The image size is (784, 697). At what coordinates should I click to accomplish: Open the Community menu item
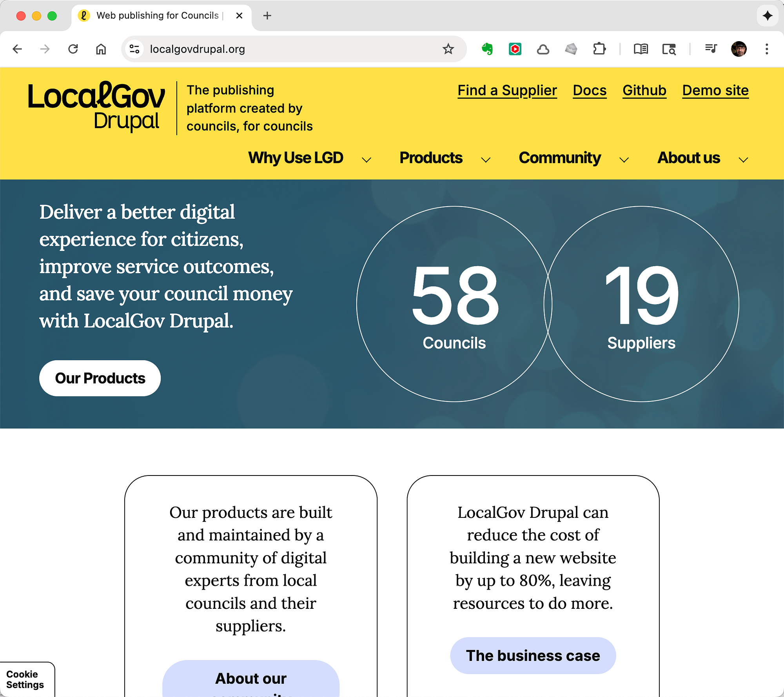560,158
